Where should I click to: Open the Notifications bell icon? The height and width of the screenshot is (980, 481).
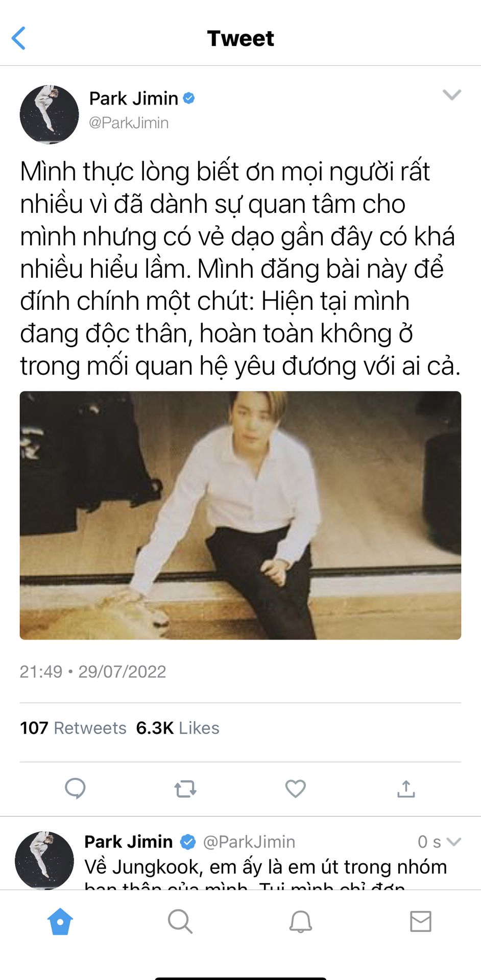(x=301, y=921)
